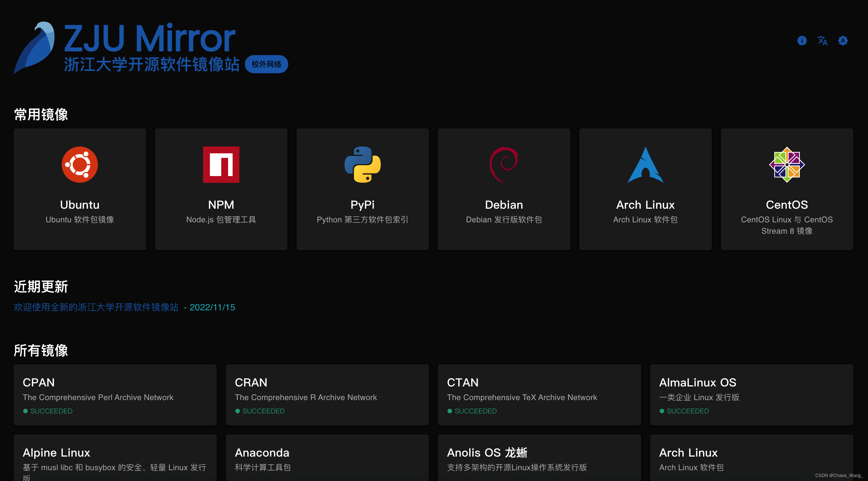This screenshot has height=481, width=868.
Task: Click the PyPi Python icon
Action: pyautogui.click(x=362, y=165)
